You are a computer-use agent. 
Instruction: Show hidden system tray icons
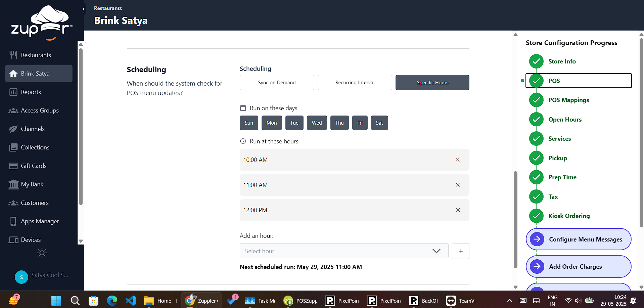[x=510, y=301]
